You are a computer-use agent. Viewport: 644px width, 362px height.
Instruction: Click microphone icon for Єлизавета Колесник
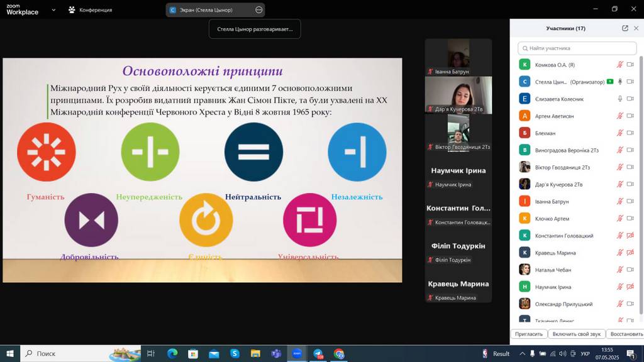pyautogui.click(x=619, y=99)
